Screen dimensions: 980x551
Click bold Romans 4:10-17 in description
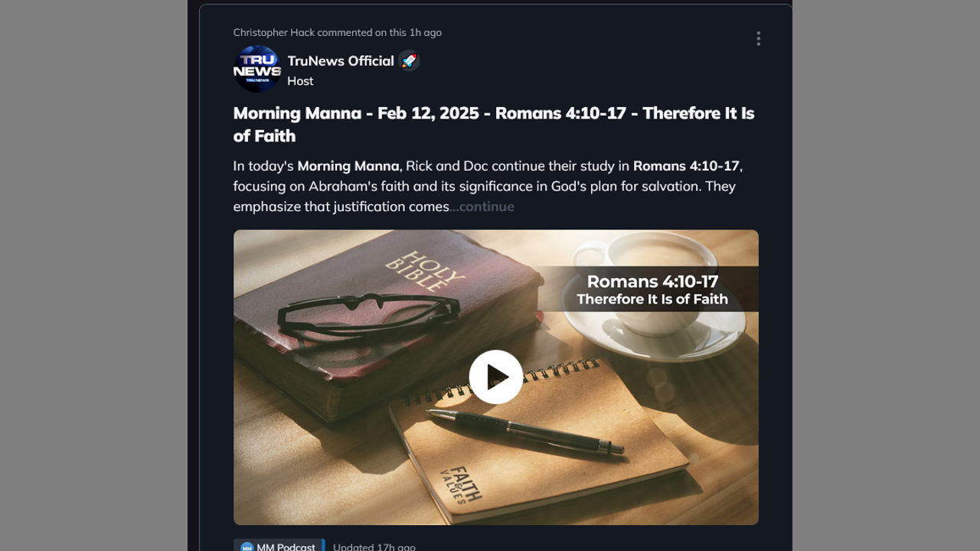tap(686, 165)
